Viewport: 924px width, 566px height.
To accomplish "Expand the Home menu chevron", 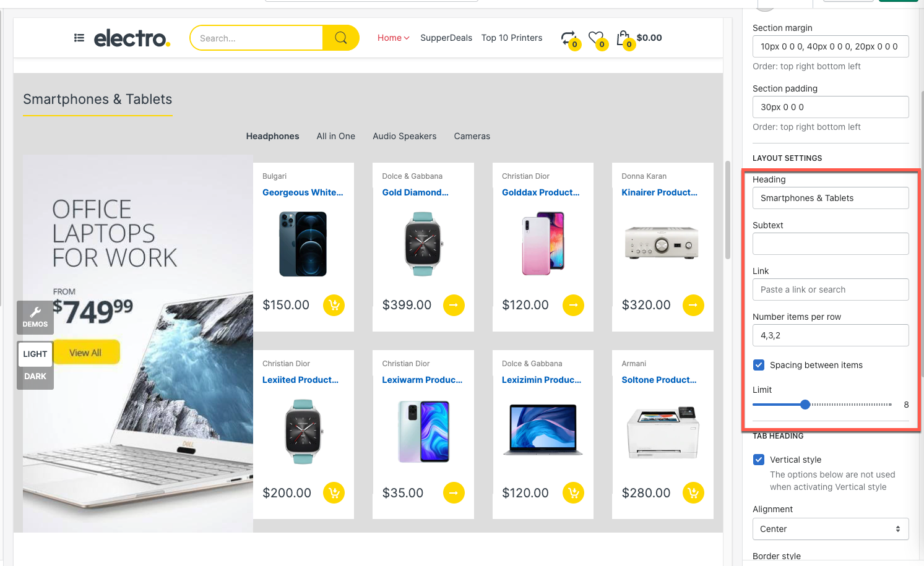I will tap(407, 38).
